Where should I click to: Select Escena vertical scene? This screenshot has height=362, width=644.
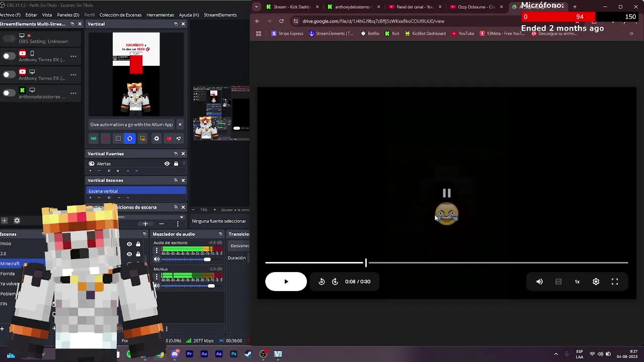pyautogui.click(x=136, y=191)
